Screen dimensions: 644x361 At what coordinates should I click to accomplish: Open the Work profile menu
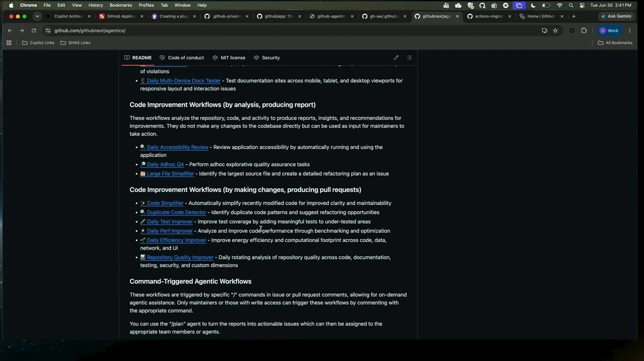click(x=610, y=30)
